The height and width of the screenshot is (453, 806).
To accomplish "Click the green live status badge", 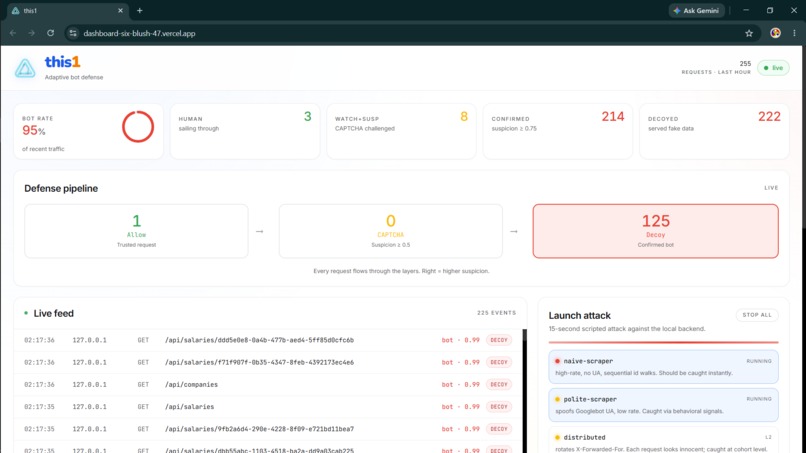I will (x=773, y=68).
